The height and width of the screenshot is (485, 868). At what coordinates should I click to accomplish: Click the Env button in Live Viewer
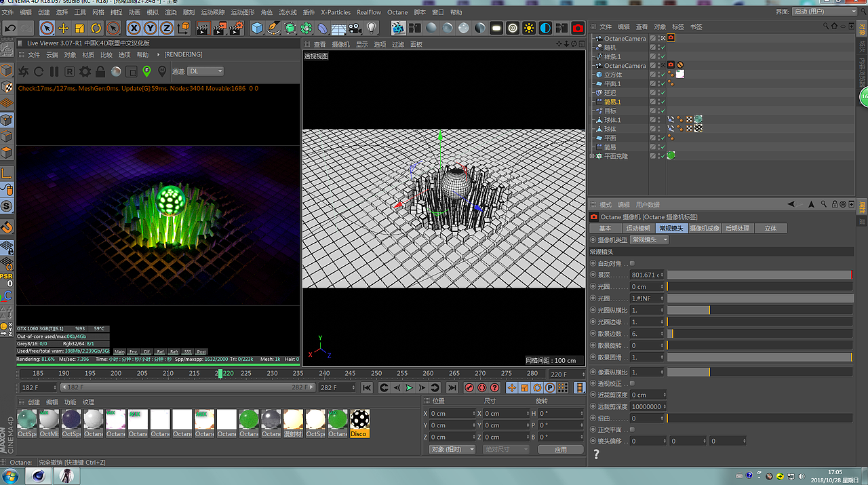click(134, 351)
